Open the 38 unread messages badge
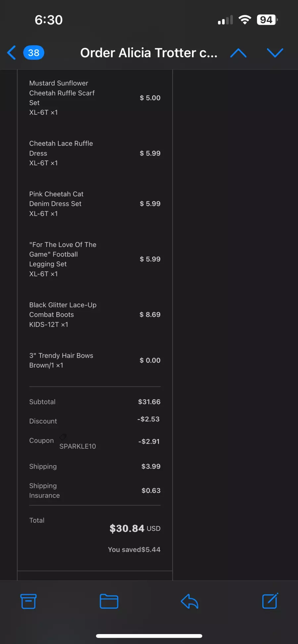 point(34,53)
